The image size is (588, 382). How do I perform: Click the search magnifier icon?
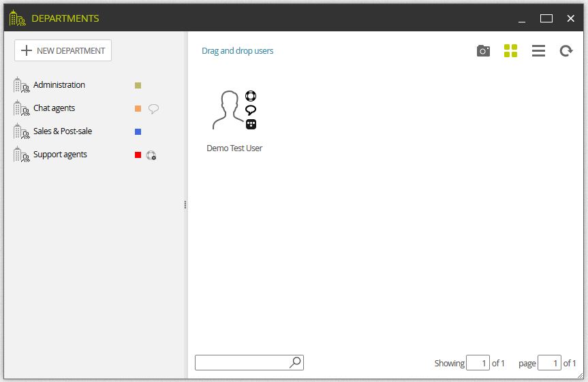pyautogui.click(x=295, y=362)
